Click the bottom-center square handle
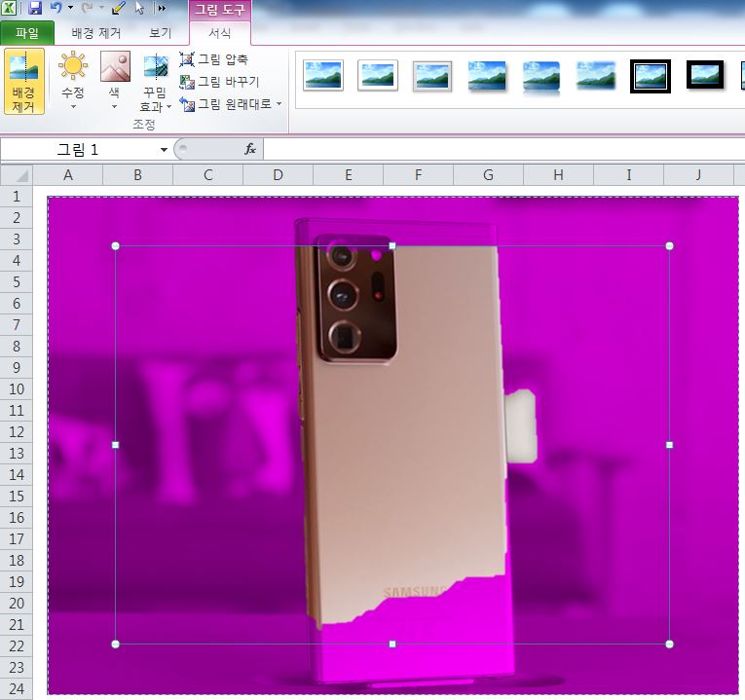 tap(392, 644)
